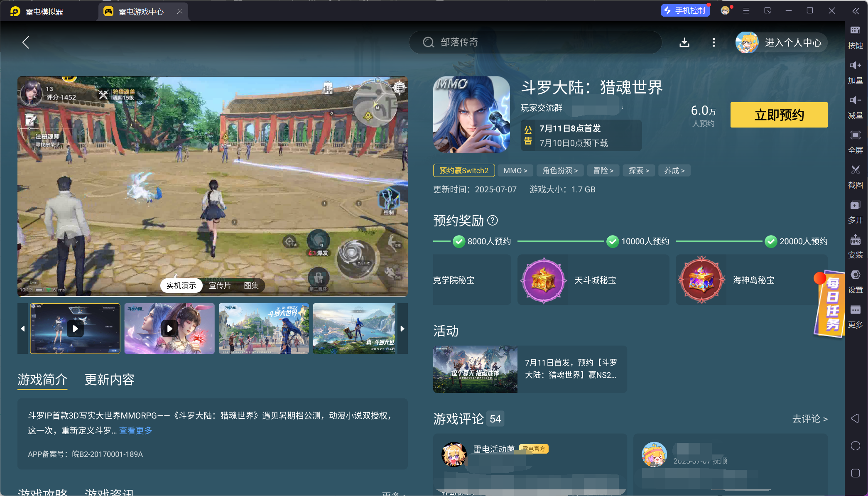Close the 雷电游戏中心 tab

pos(180,11)
